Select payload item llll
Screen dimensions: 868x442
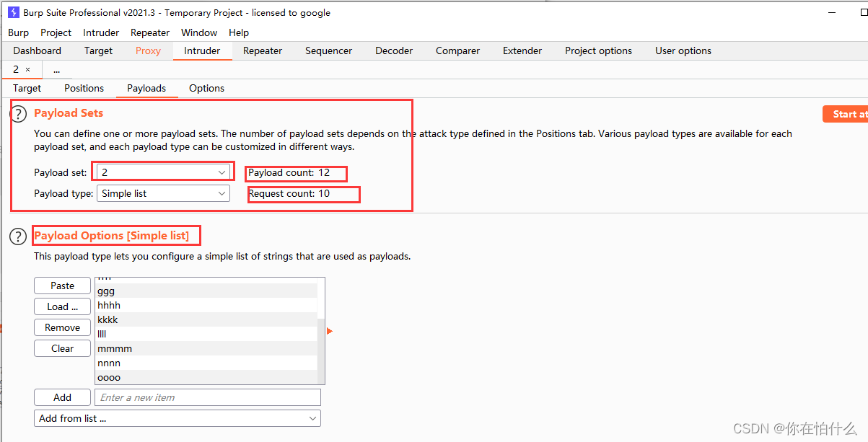pyautogui.click(x=206, y=334)
